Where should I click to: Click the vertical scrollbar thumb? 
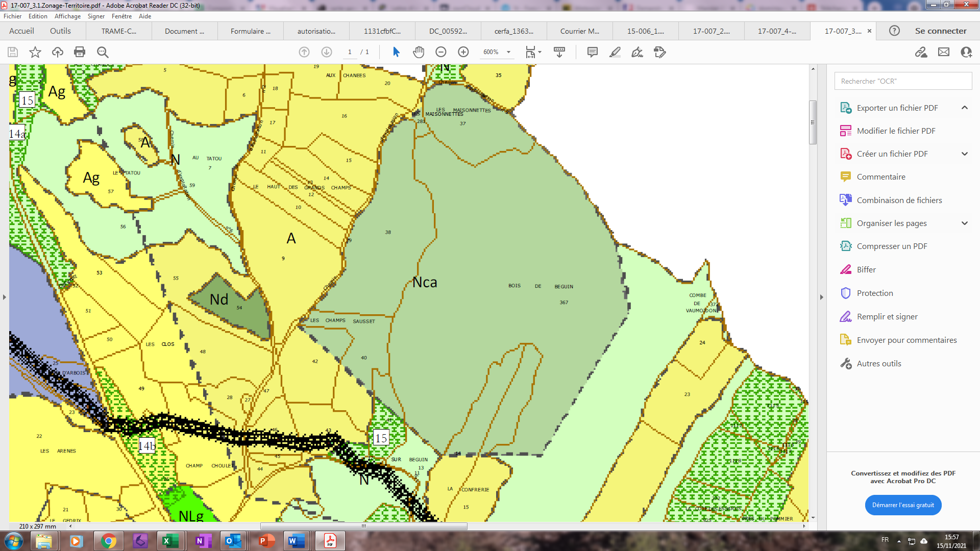[813, 122]
